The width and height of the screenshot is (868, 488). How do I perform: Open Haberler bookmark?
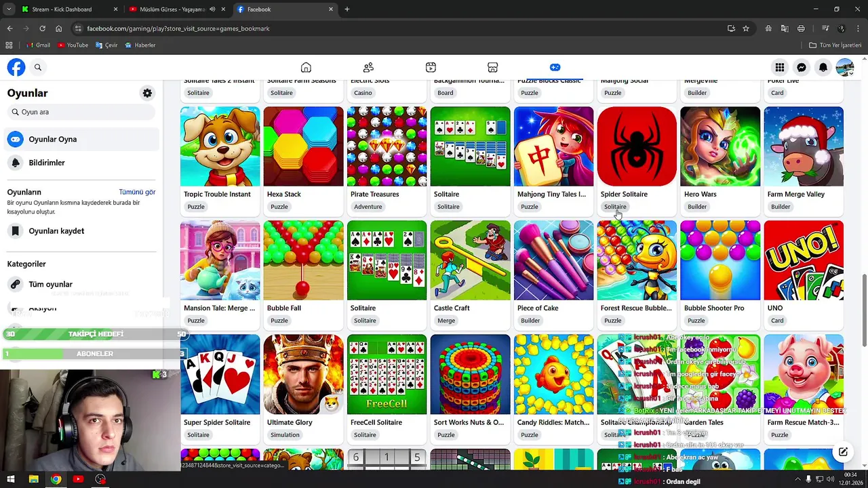(140, 45)
